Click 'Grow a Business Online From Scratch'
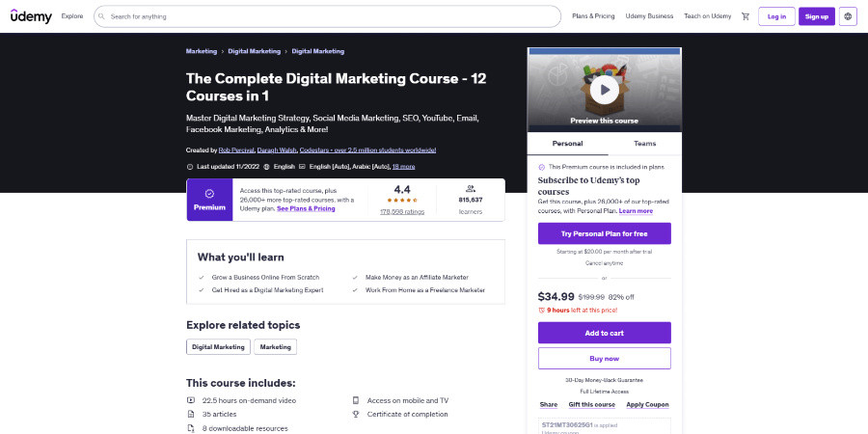The image size is (868, 434). click(x=265, y=278)
